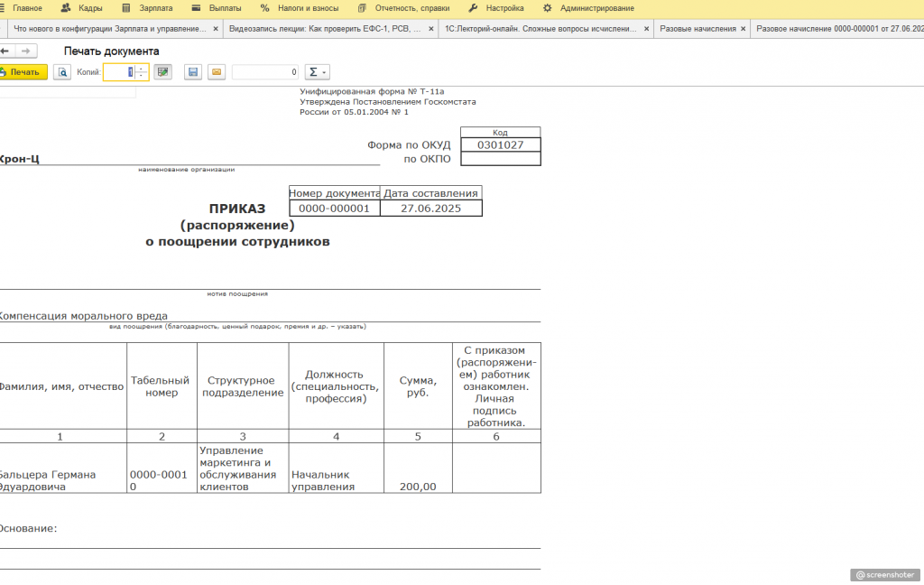
Task: Click the Отчетность documents icon
Action: (362, 8)
